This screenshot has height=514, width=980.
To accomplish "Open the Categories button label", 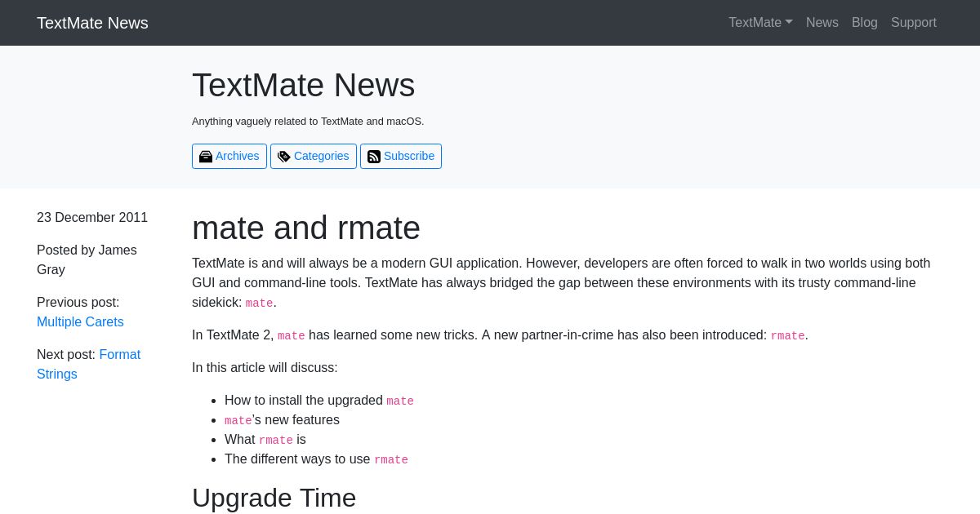I will click(x=321, y=156).
